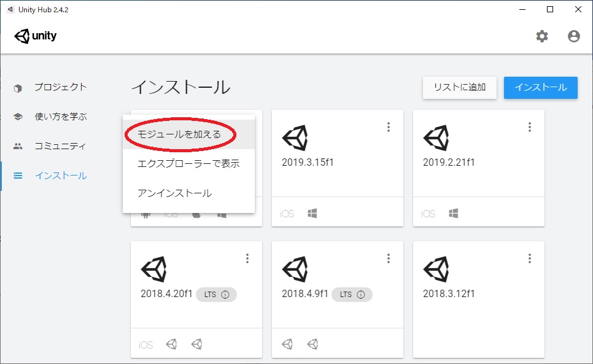Open options menu for 2019.3.15f1
The image size is (593, 364).
tap(389, 127)
